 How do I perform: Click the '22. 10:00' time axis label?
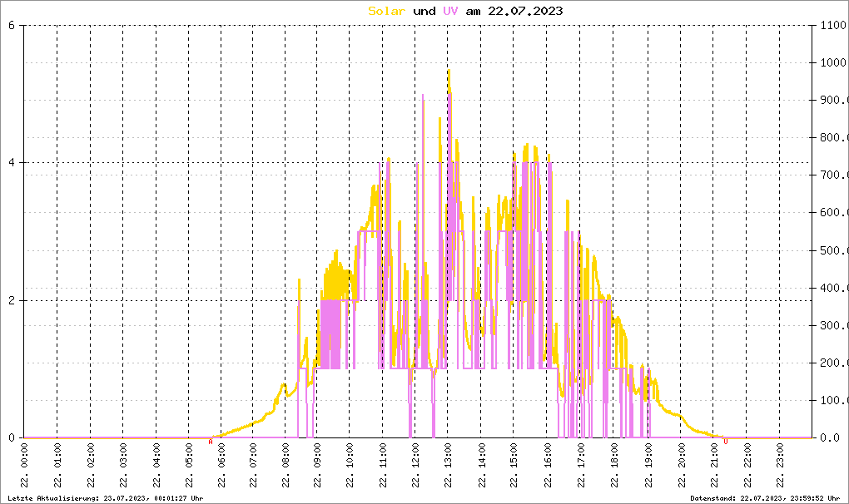[x=350, y=466]
